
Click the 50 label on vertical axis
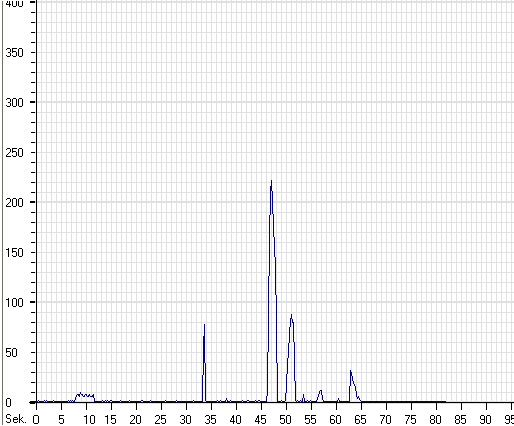pyautogui.click(x=11, y=353)
